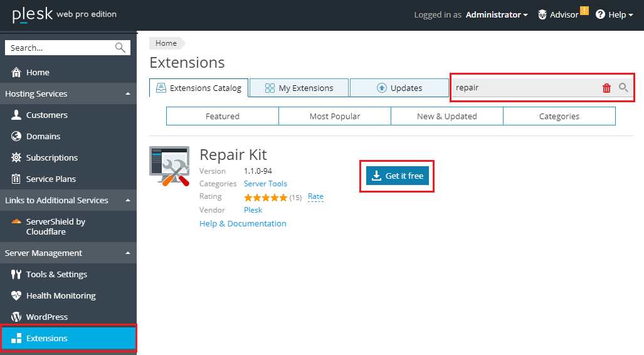
Task: Click the Get it free button
Action: tap(398, 176)
